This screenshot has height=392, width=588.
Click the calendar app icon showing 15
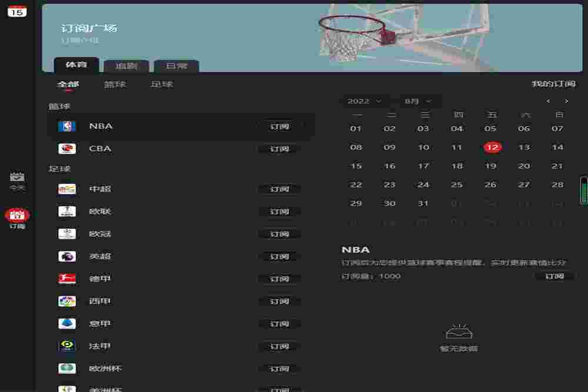tap(17, 10)
